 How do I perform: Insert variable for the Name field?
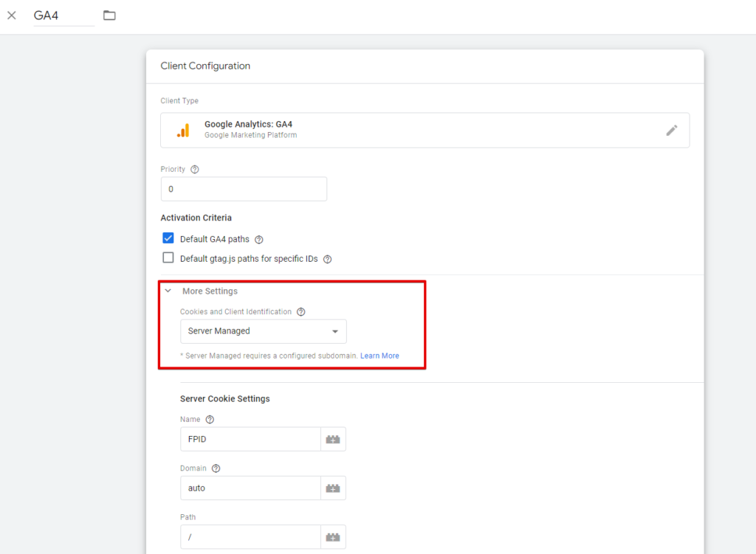(x=333, y=439)
